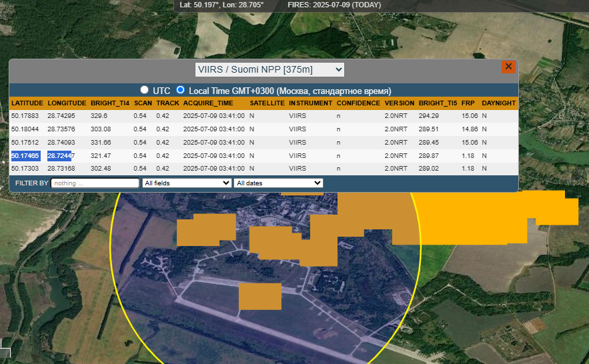This screenshot has width=589, height=364.
Task: Click the BRIGHT_TI5 column header
Action: [x=438, y=103]
